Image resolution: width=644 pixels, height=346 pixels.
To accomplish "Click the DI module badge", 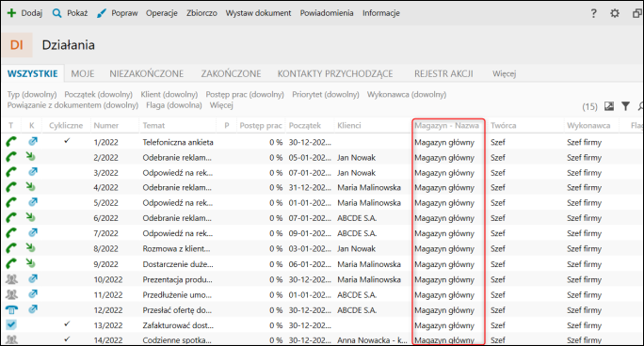I will point(17,45).
